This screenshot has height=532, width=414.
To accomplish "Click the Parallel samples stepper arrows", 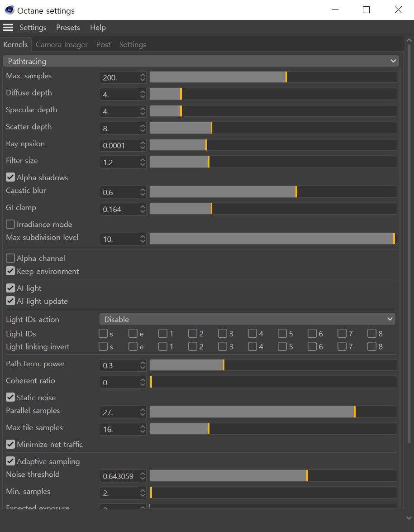I will pyautogui.click(x=143, y=412).
